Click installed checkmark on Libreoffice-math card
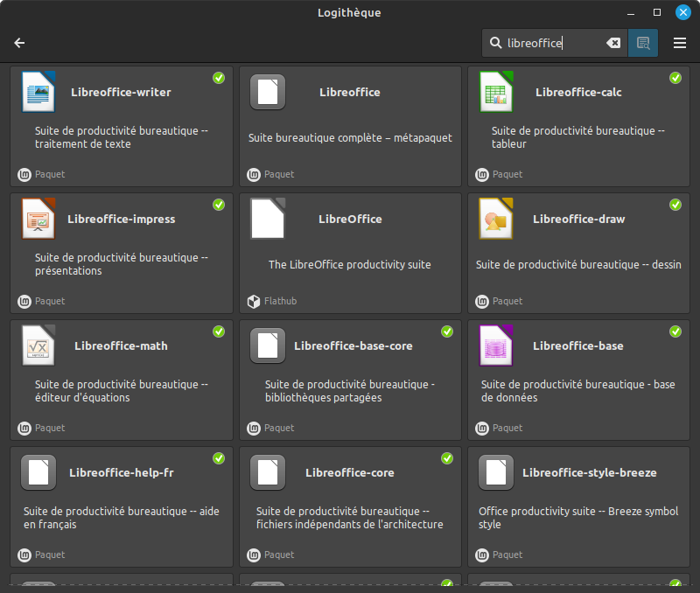The width and height of the screenshot is (700, 593). (x=219, y=331)
